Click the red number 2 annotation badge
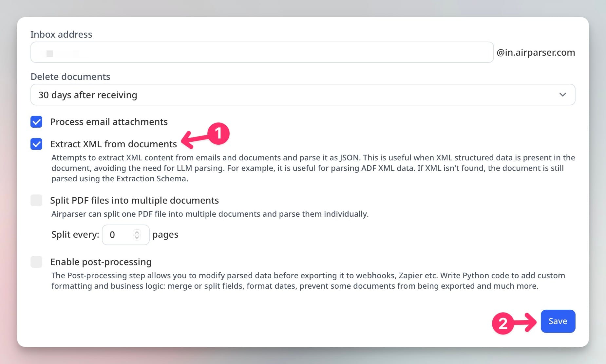The width and height of the screenshot is (606, 364). click(503, 323)
